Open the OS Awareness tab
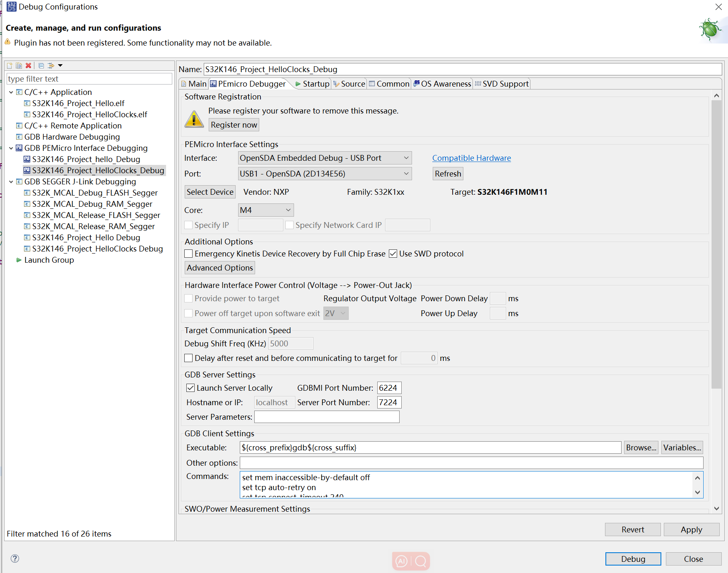Viewport: 728px width, 573px height. click(x=446, y=84)
